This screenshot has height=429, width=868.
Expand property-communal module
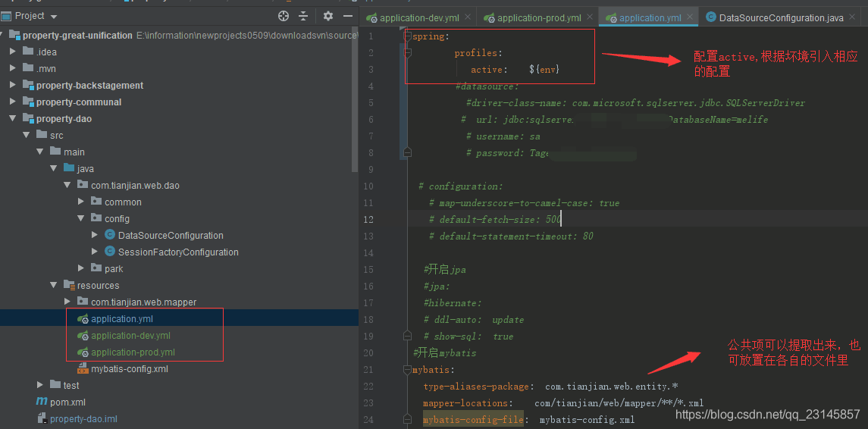tap(13, 102)
